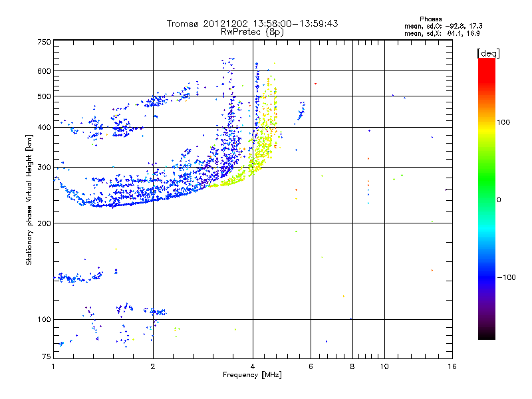
Task: Click the frequency axis '2' label
Action: point(153,366)
